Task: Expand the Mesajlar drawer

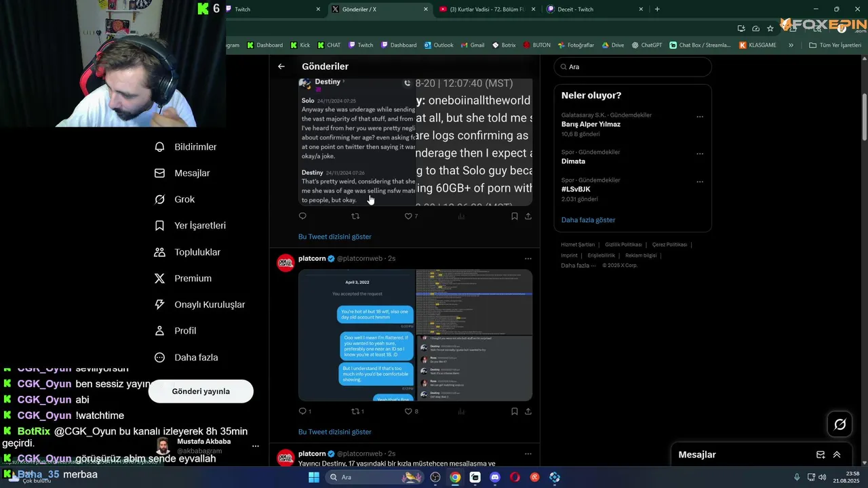Action: coord(837,455)
